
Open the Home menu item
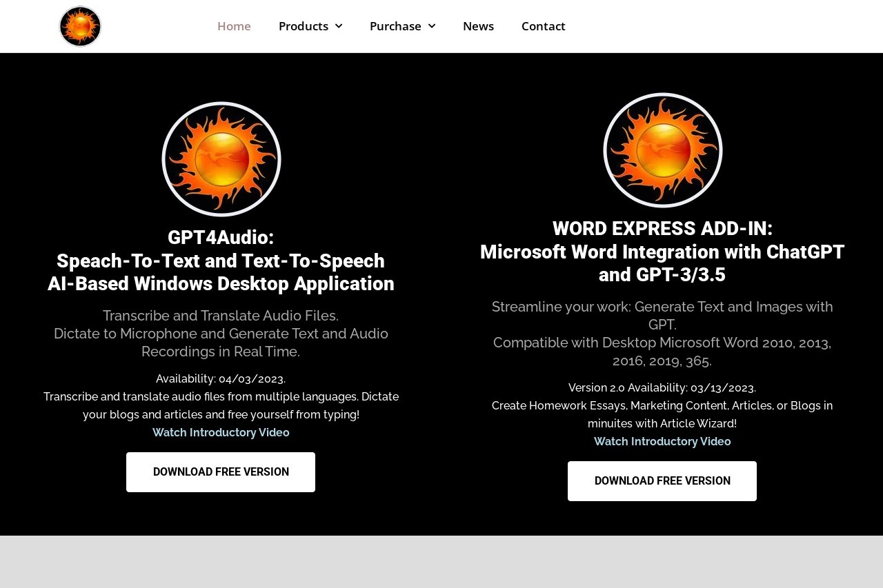(x=234, y=26)
